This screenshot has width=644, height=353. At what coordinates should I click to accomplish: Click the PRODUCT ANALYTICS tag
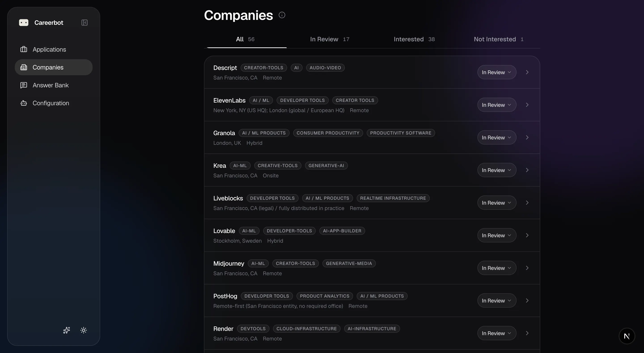pyautogui.click(x=324, y=296)
